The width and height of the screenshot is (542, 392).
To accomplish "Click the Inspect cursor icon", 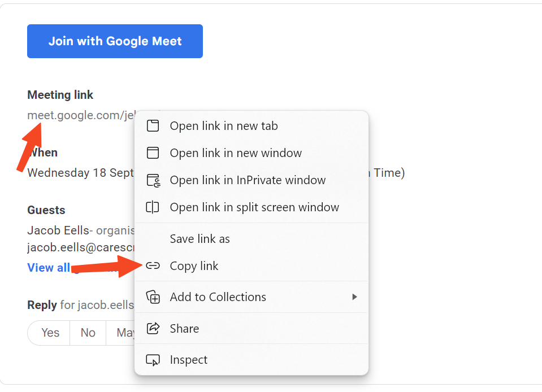I will tap(153, 360).
